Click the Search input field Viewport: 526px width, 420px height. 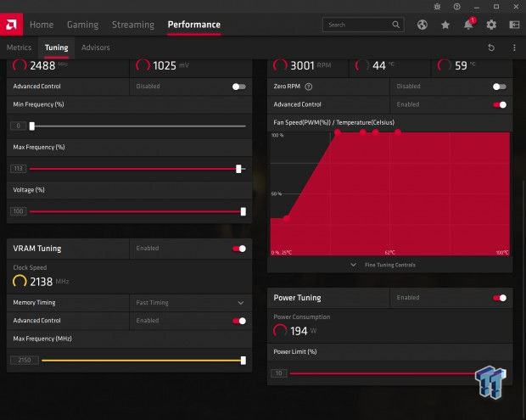point(361,25)
